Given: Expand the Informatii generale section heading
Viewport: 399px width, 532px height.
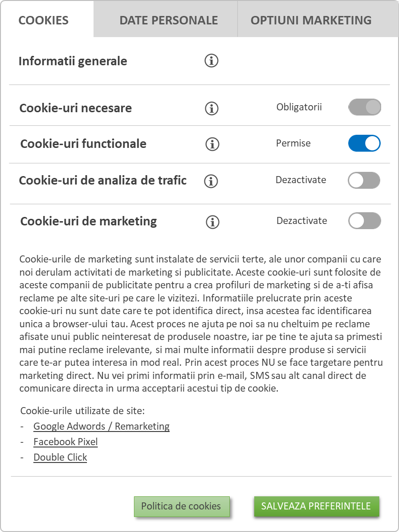Looking at the screenshot, I should pos(73,61).
